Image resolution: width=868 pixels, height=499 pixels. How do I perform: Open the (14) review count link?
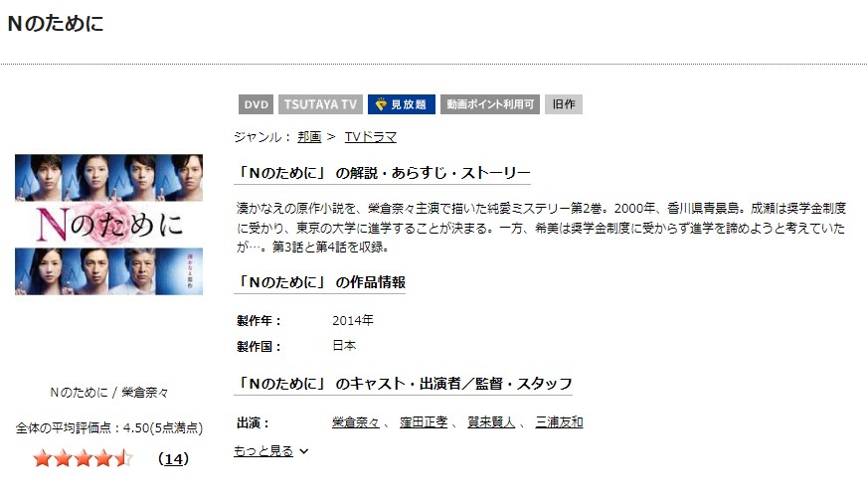pyautogui.click(x=173, y=459)
